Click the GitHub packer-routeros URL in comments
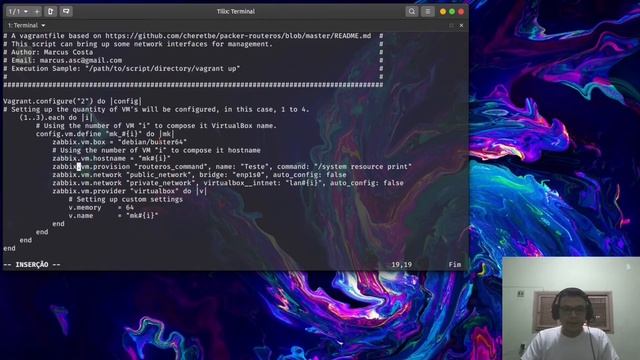640x360 pixels. tap(238, 36)
